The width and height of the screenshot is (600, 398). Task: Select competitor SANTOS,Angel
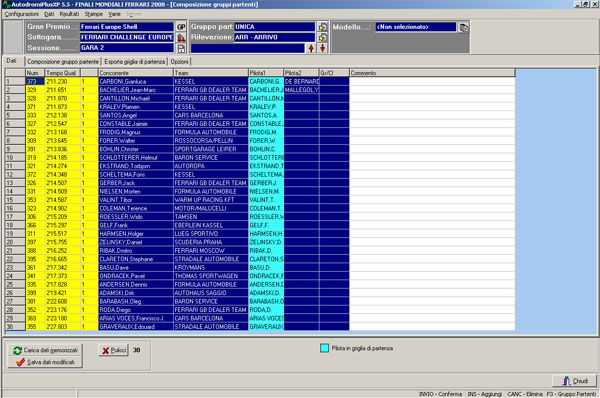click(x=135, y=115)
